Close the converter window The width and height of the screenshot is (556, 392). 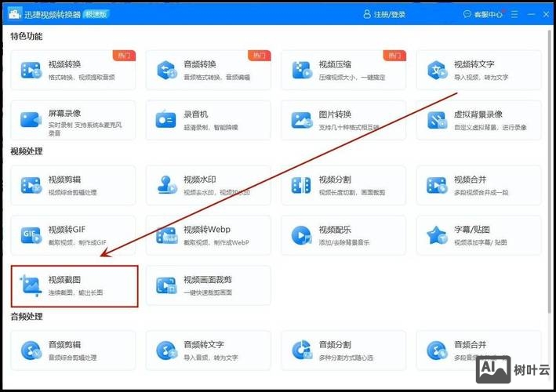coord(546,14)
